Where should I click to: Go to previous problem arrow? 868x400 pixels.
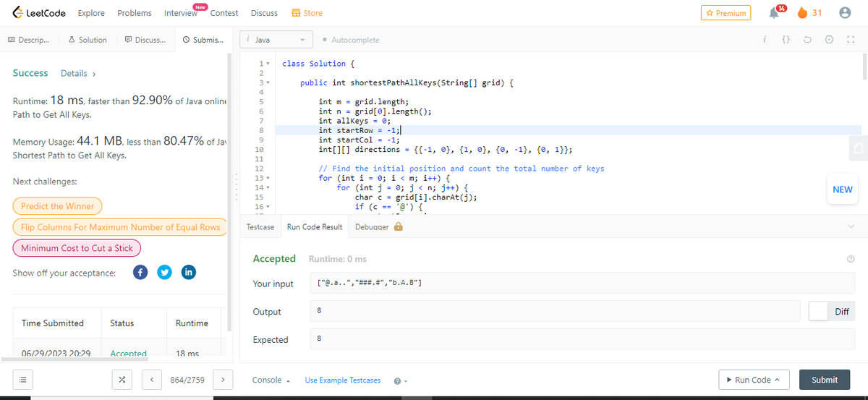(151, 380)
